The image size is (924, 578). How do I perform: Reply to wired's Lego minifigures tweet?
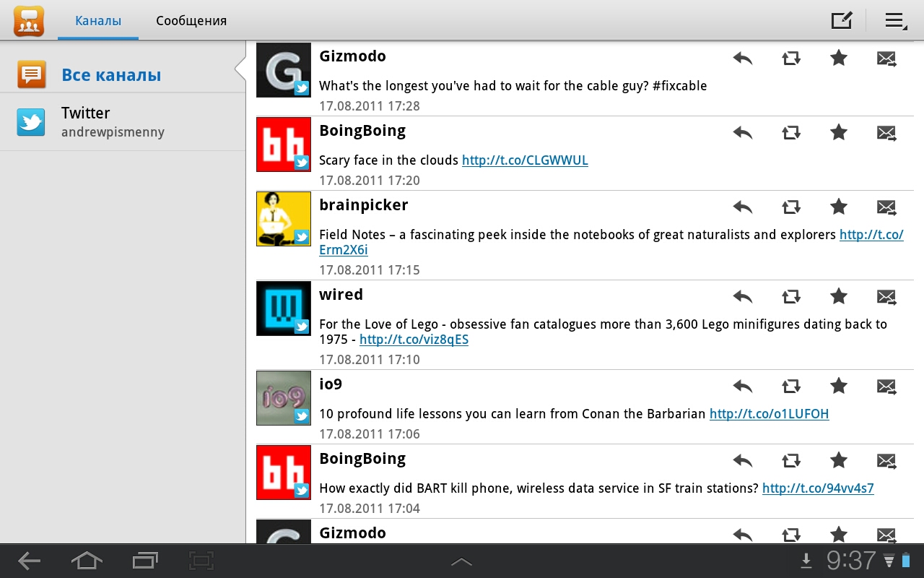742,297
